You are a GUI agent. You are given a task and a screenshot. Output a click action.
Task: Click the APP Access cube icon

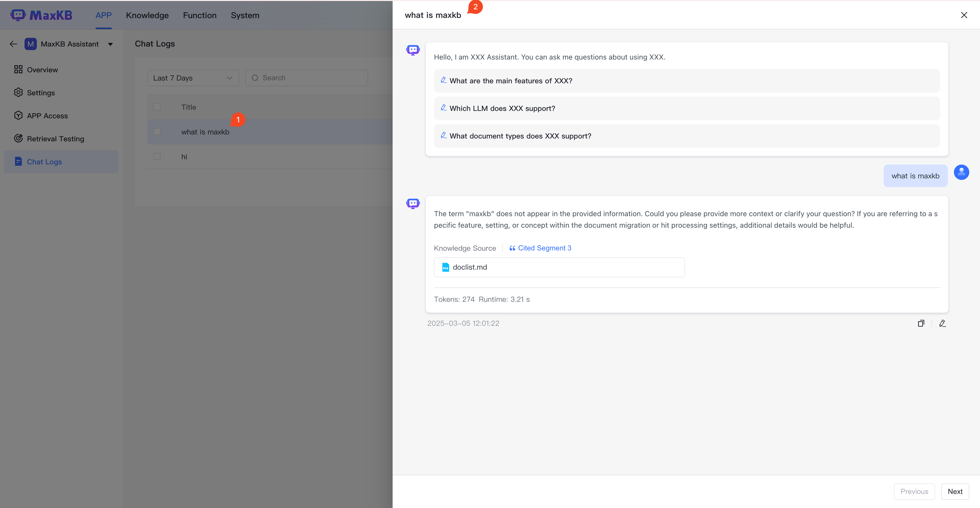point(18,115)
